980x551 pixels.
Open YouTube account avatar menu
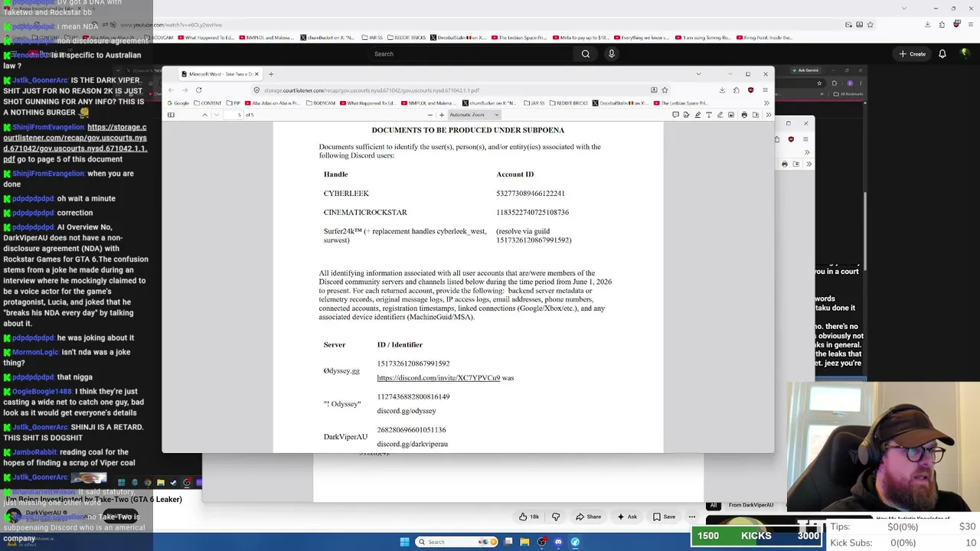965,54
